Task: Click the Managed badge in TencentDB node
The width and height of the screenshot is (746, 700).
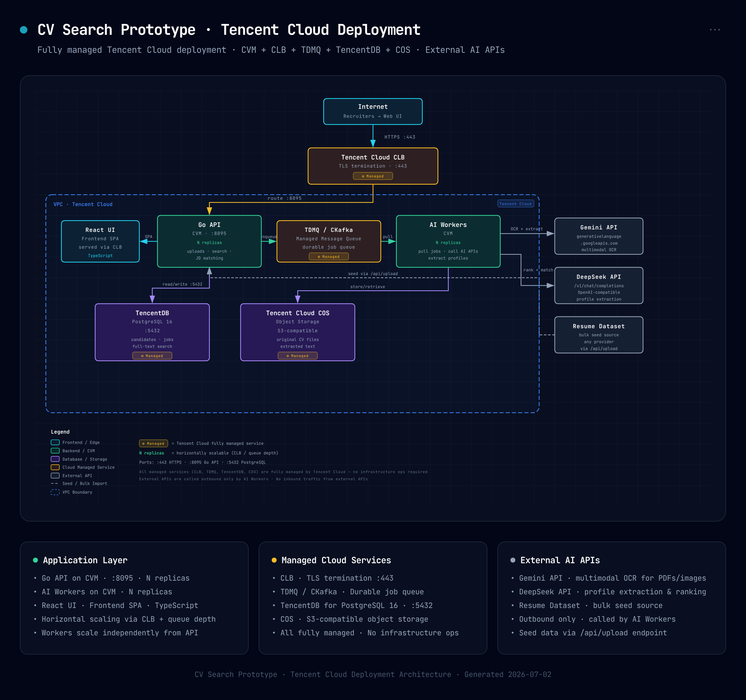Action: pyautogui.click(x=152, y=356)
